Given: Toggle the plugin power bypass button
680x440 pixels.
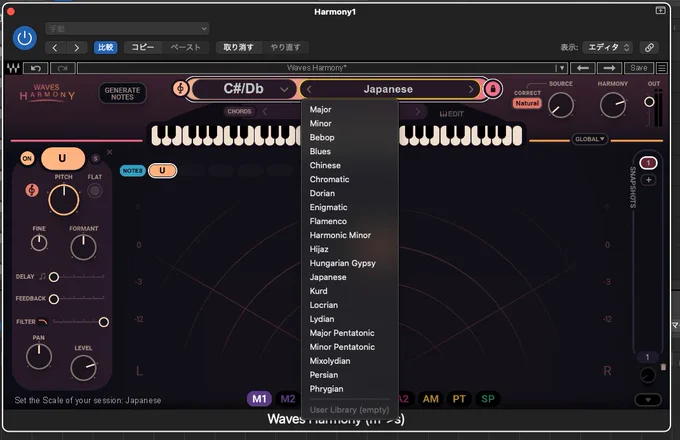Looking at the screenshot, I should click(x=24, y=38).
